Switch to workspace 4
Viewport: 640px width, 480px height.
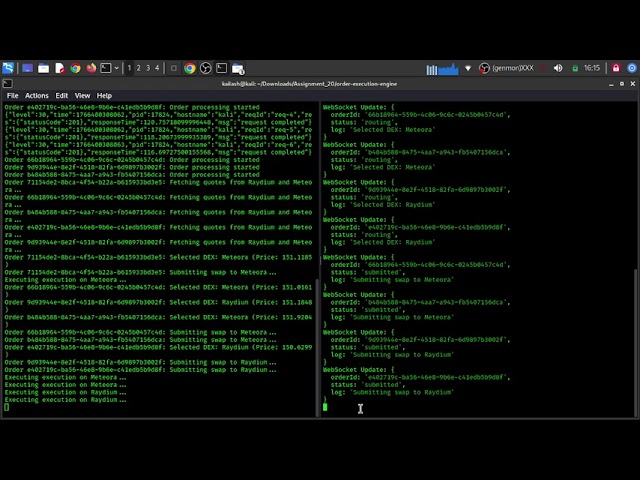(x=157, y=68)
